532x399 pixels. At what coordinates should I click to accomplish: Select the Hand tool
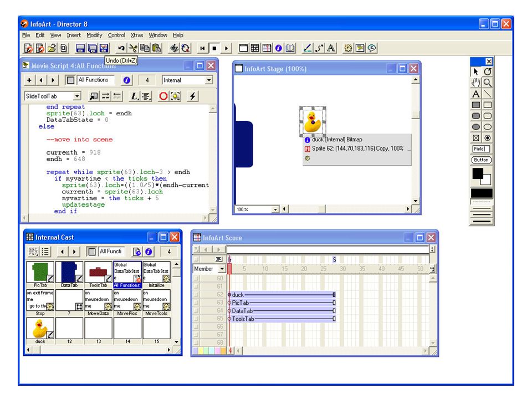coord(475,83)
